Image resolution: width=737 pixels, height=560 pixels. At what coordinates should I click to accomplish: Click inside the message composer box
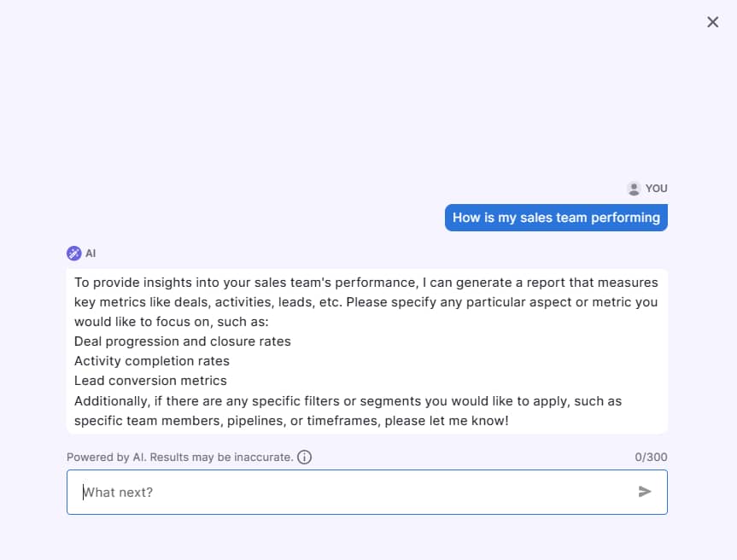click(342, 492)
